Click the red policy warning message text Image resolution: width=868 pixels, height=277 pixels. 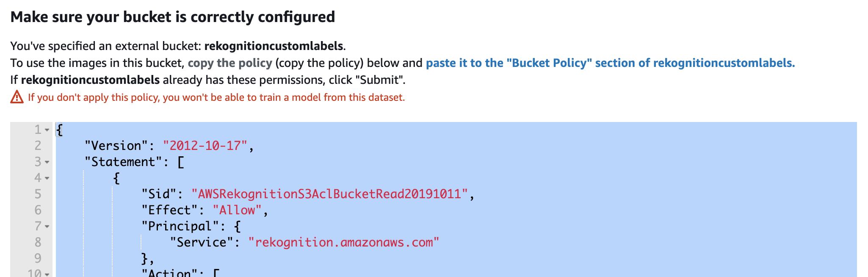(216, 97)
